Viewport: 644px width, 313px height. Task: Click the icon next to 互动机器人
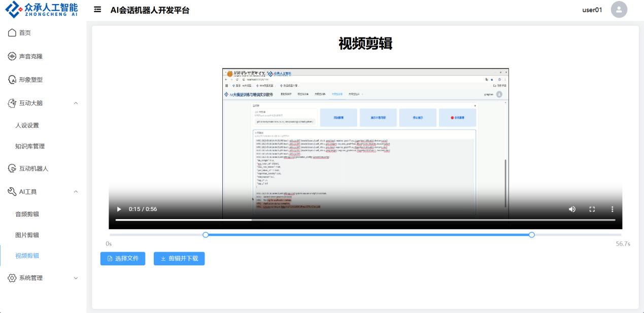(12, 168)
